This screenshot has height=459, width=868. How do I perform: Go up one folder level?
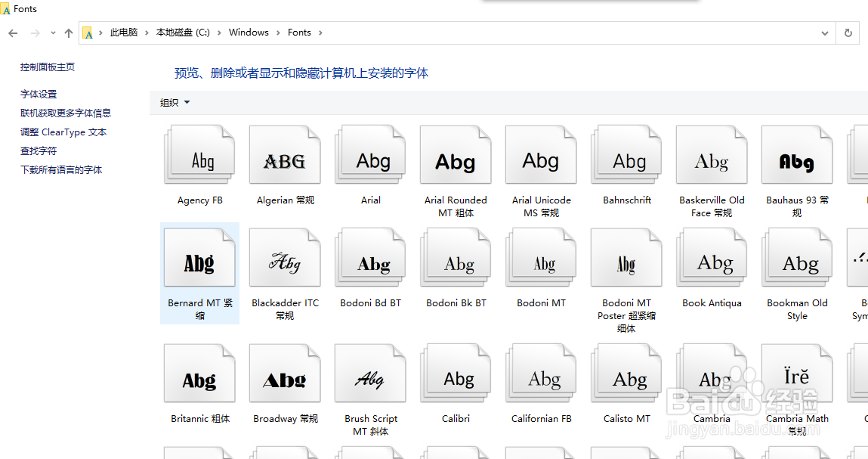coord(69,33)
